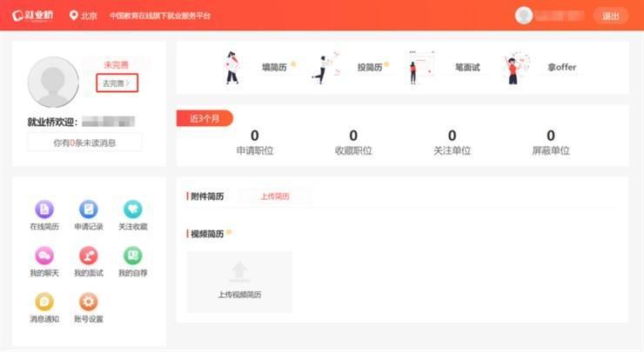Click the 上传视频简历 upload label
644x352 pixels.
coord(239,295)
